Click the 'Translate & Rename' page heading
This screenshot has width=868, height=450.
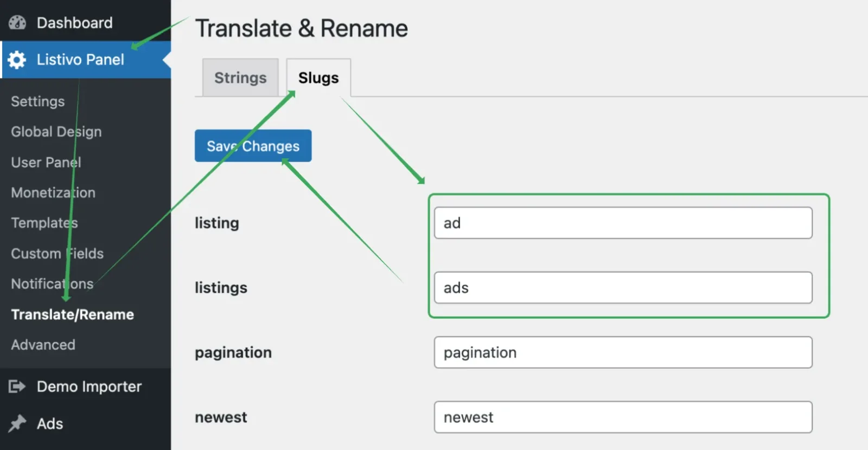[302, 28]
